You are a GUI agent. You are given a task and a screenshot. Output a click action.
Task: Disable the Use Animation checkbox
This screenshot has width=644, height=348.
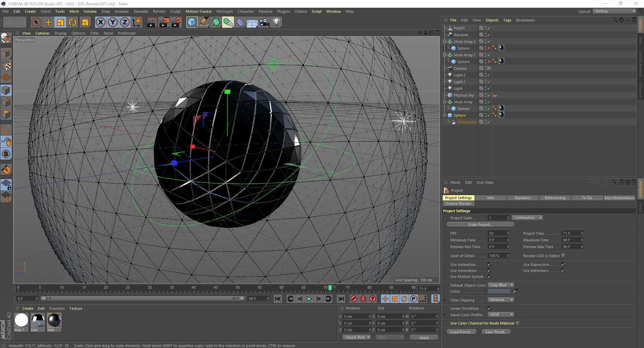point(489,265)
